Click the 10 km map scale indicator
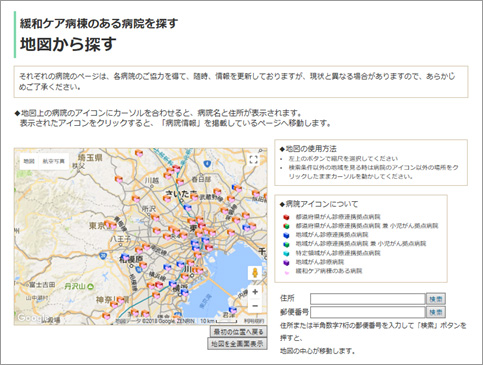This screenshot has width=483, height=365. point(218,321)
